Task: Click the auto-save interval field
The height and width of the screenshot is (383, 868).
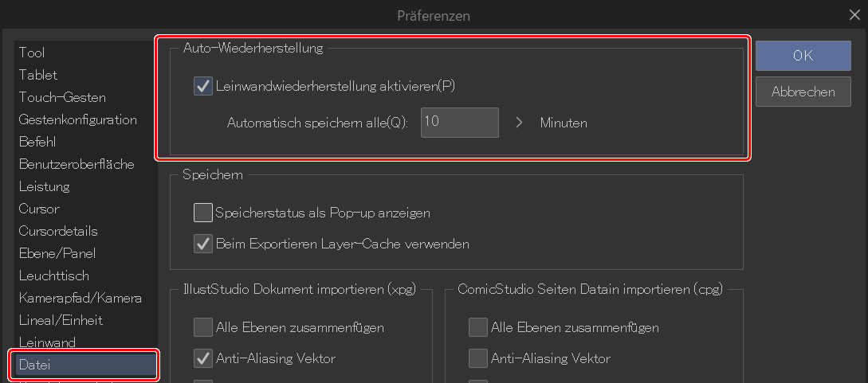Action: [459, 123]
